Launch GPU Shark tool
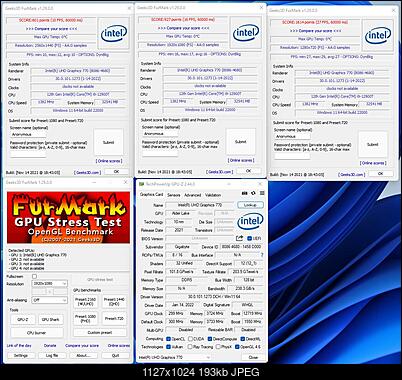 (51, 319)
